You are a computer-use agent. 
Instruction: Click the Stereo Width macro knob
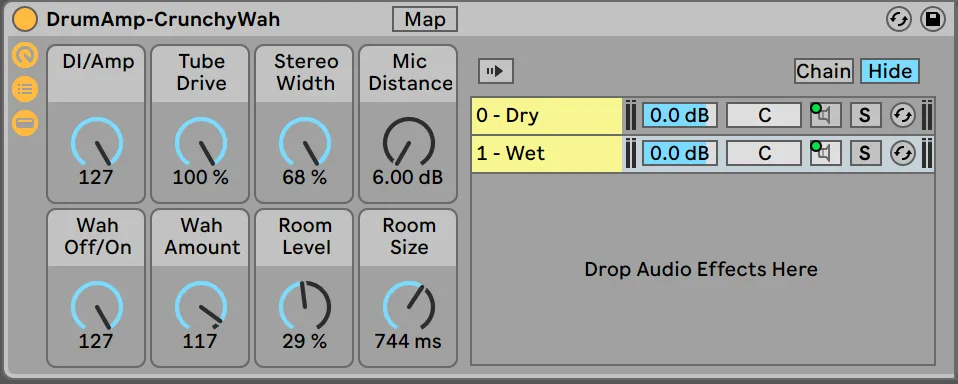point(304,143)
